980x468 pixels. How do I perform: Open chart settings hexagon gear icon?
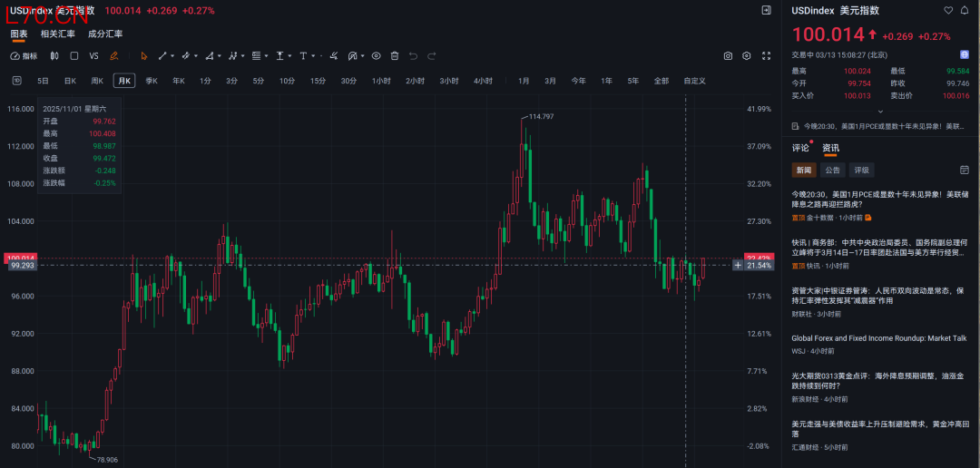click(747, 56)
